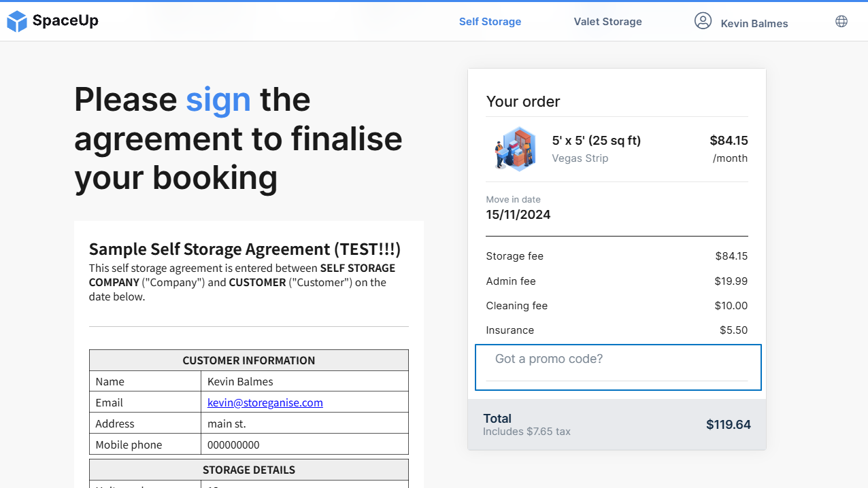Viewport: 868px width, 488px height.
Task: Click the SpaceUp brand name
Action: click(x=65, y=20)
